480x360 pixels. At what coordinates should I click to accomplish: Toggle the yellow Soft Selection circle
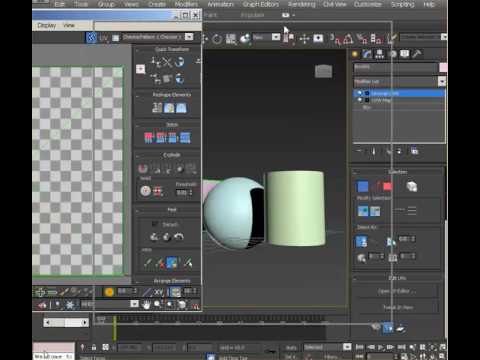[109, 292]
